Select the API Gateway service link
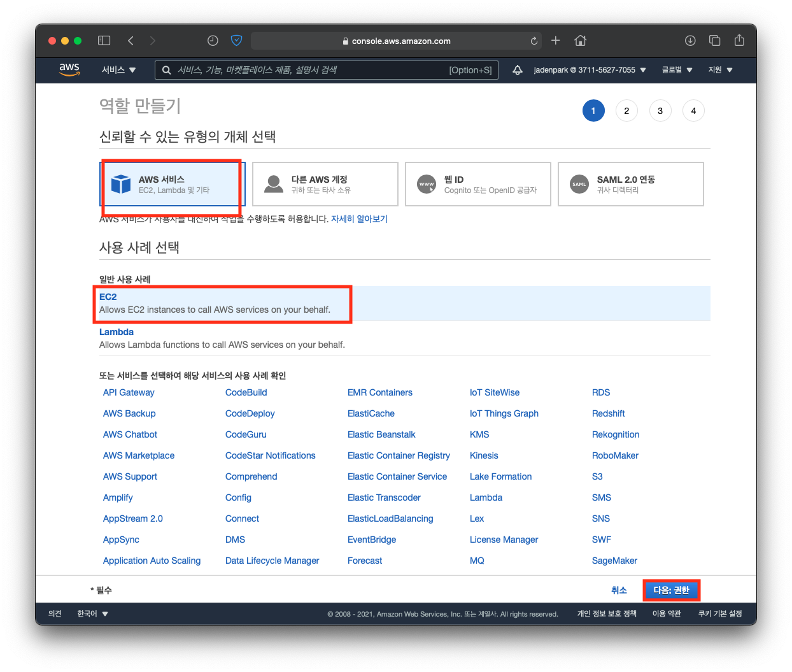792x672 pixels. 129,392
